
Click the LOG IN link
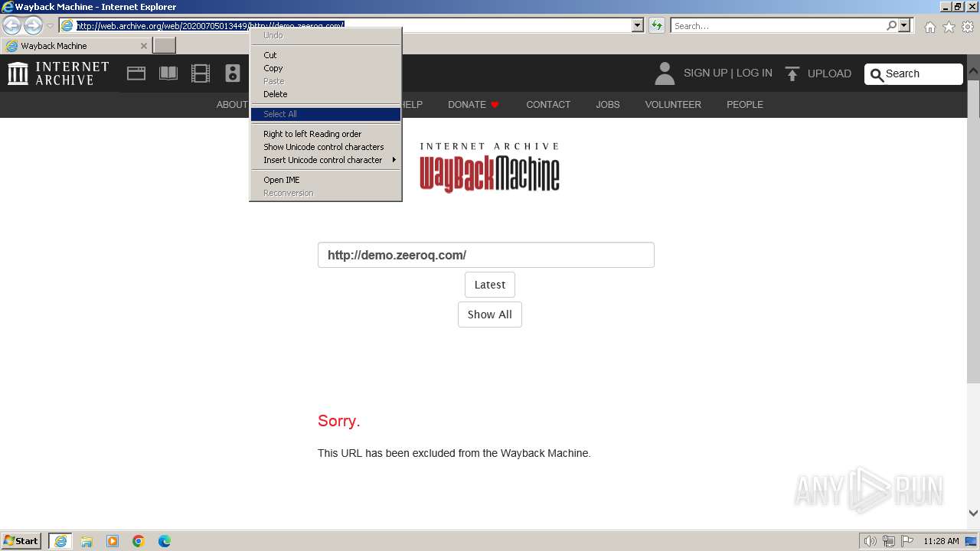click(x=754, y=73)
